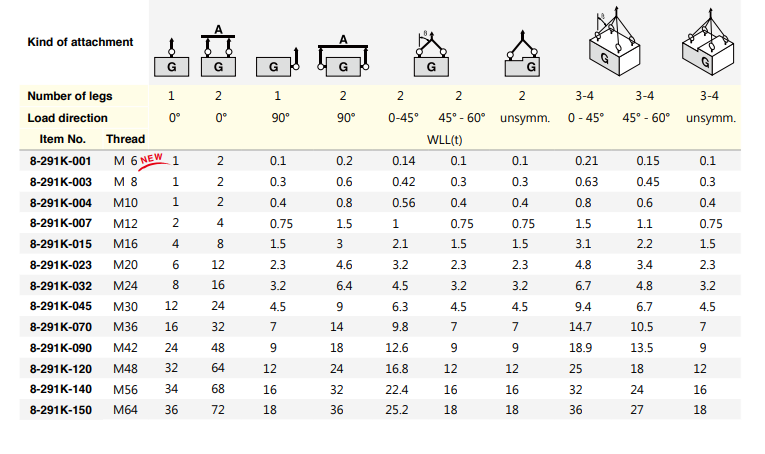Click value 64 in the 8-291K-120 row
Image resolution: width=765 pixels, height=454 pixels.
[218, 368]
